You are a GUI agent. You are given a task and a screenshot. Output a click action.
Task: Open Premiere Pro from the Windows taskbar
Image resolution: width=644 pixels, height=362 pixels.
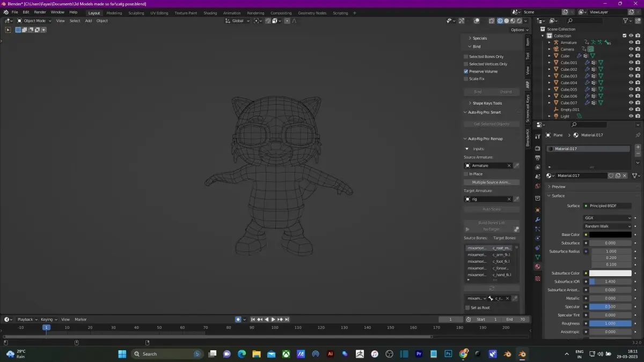point(419,354)
